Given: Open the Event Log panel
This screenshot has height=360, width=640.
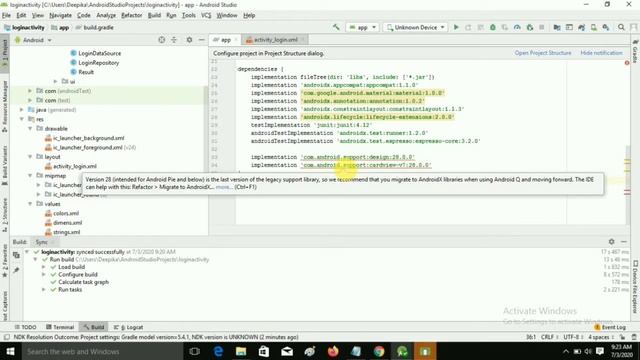Looking at the screenshot, I should (x=610, y=327).
